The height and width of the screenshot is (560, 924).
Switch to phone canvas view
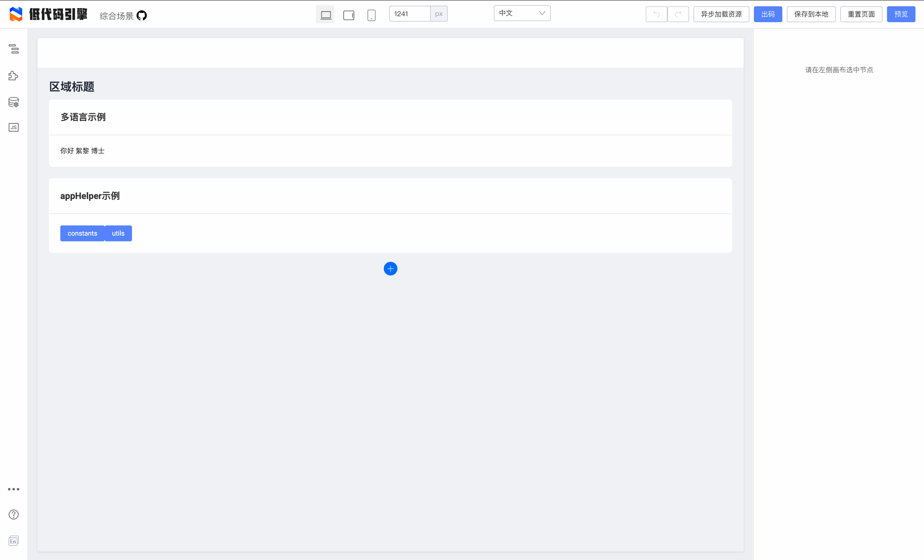click(371, 15)
